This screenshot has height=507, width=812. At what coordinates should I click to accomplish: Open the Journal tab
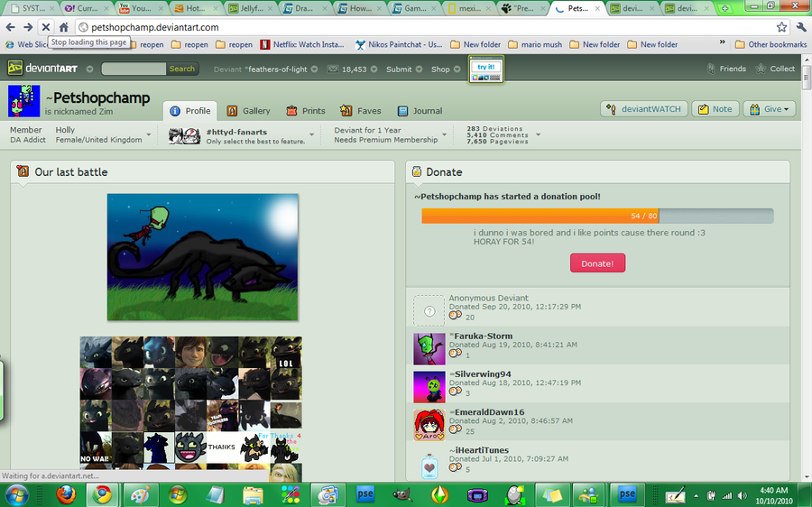coord(420,111)
